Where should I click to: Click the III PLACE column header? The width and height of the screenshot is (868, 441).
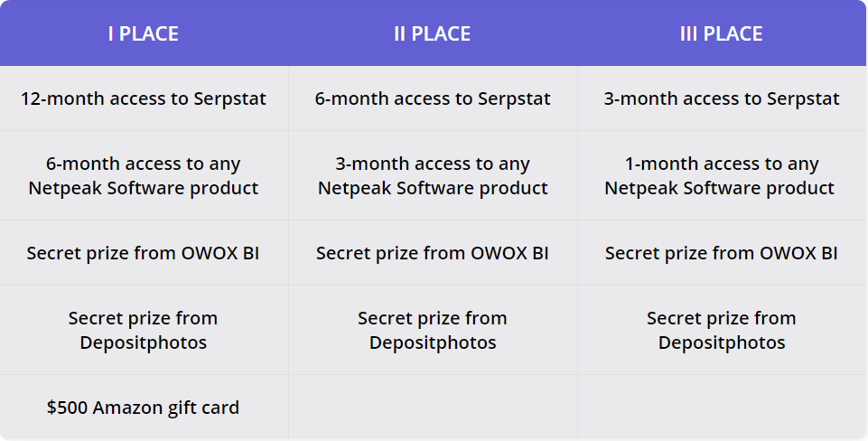(x=722, y=33)
